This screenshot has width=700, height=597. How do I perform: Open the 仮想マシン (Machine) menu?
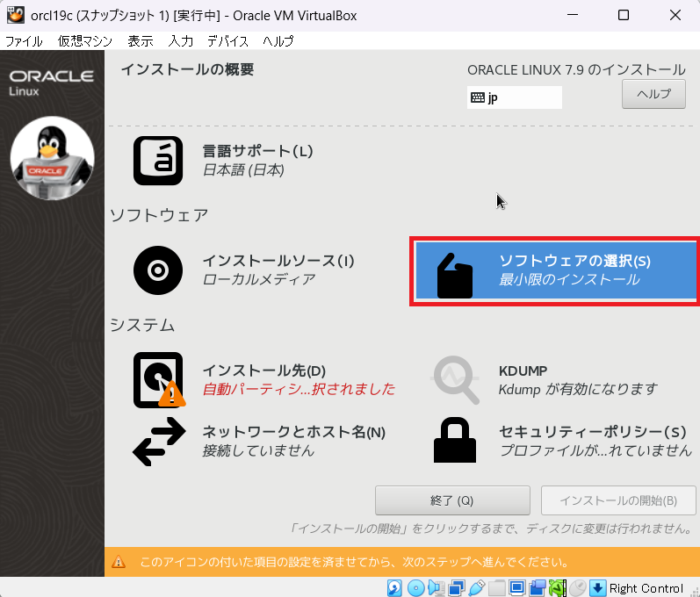pyautogui.click(x=85, y=41)
